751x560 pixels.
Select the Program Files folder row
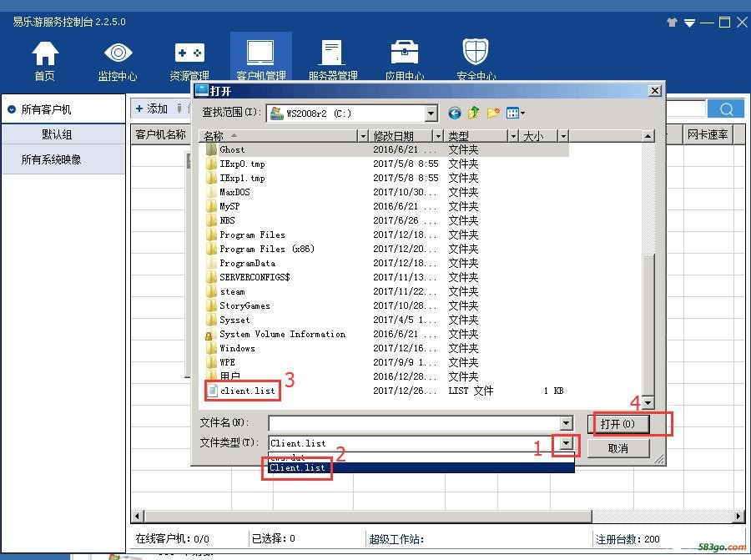point(384,235)
